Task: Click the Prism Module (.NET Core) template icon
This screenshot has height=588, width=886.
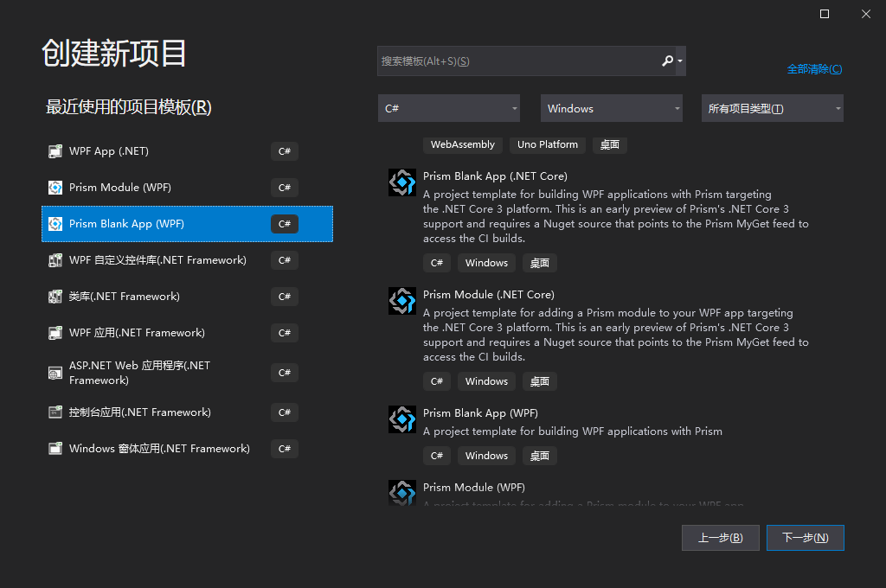Action: click(x=401, y=301)
